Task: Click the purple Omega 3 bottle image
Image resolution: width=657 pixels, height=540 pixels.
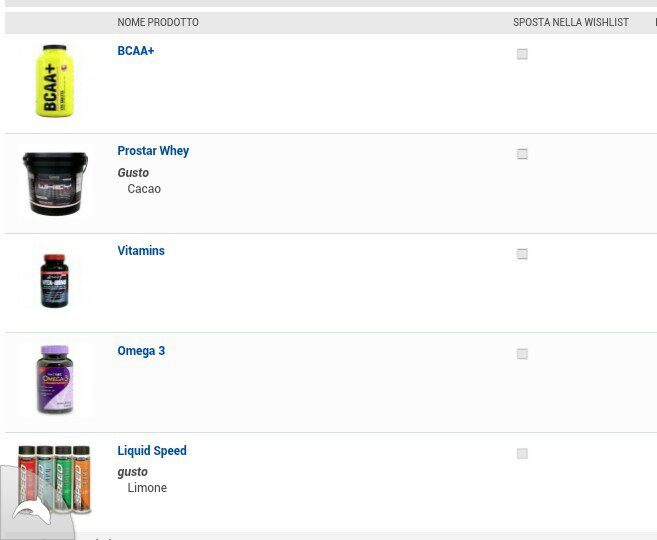Action: [55, 380]
